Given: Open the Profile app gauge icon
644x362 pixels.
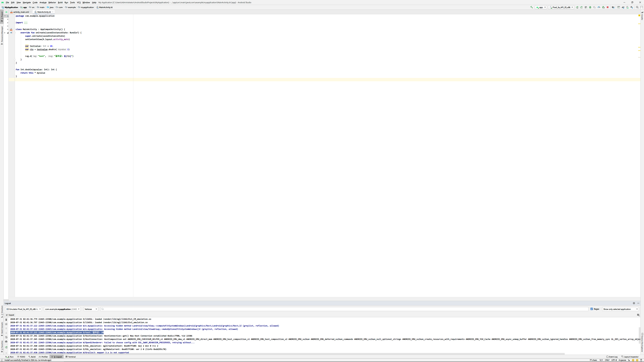Looking at the screenshot, I should point(599,7).
